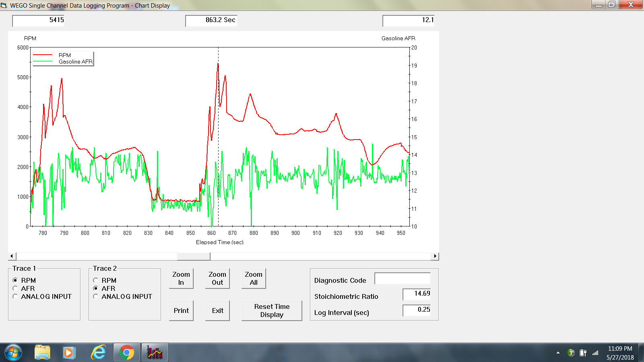Click the RPM axis title above the chart
644x362 pixels.
(x=30, y=38)
